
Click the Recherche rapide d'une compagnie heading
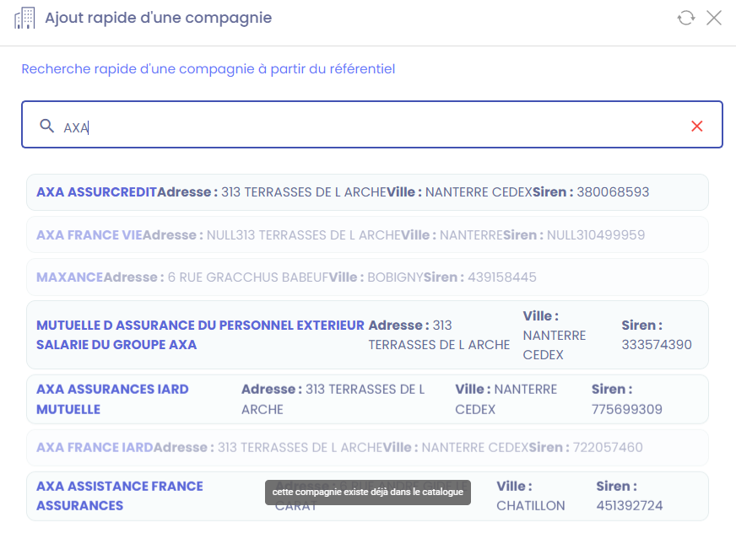pyautogui.click(x=208, y=69)
